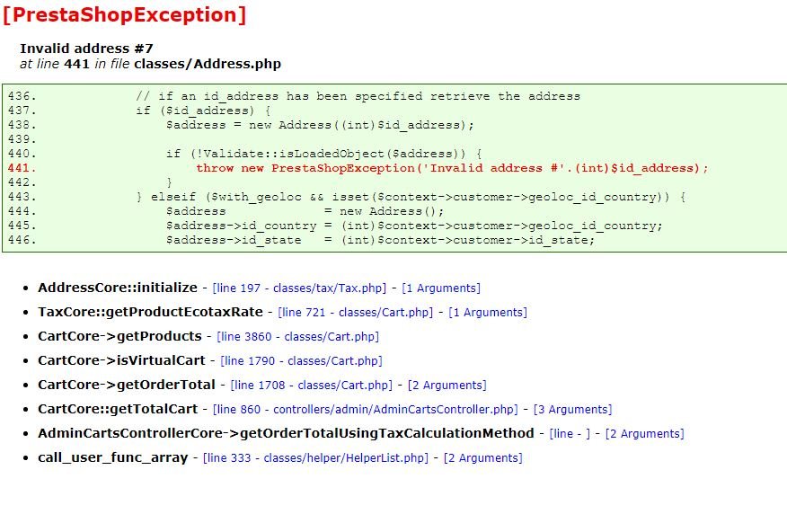Click the 'Invalid address #7' message

tap(86, 49)
